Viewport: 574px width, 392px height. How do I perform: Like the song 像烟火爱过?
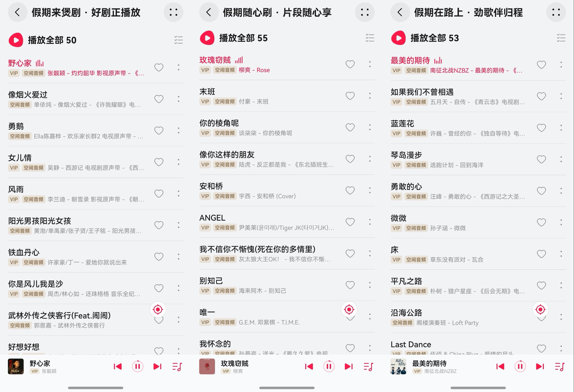click(x=159, y=99)
